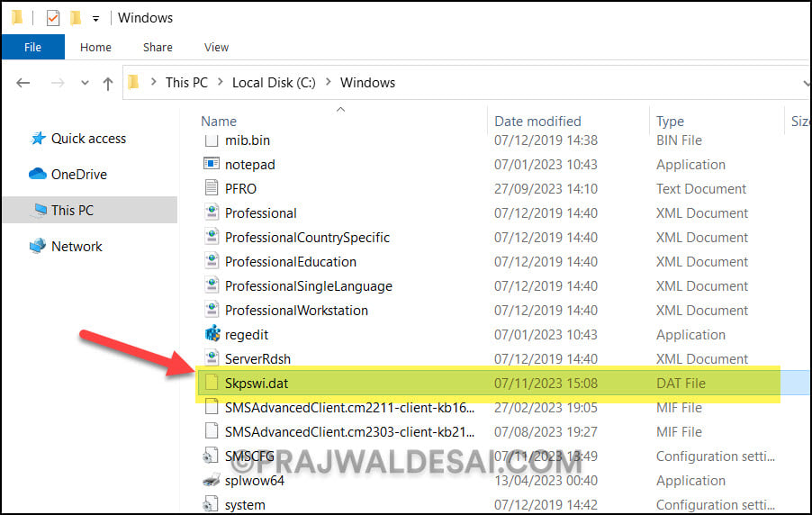This screenshot has height=515, width=812.
Task: Click the This PC computer icon
Action: point(40,211)
